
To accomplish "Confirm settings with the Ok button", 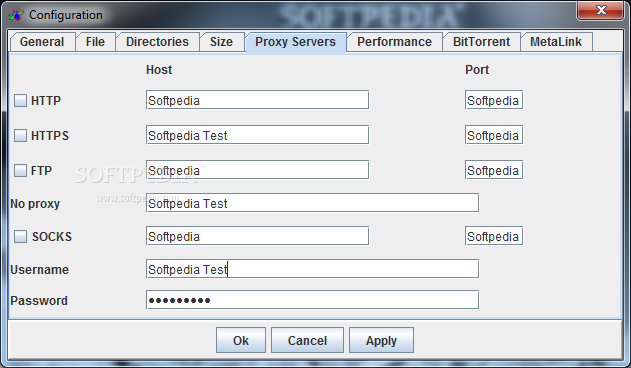I will [241, 340].
